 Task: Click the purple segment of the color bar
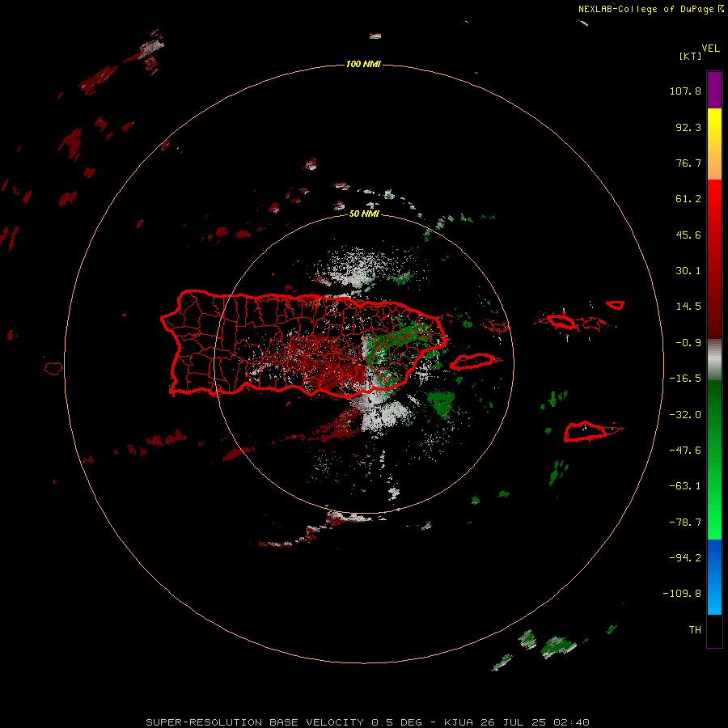click(714, 90)
